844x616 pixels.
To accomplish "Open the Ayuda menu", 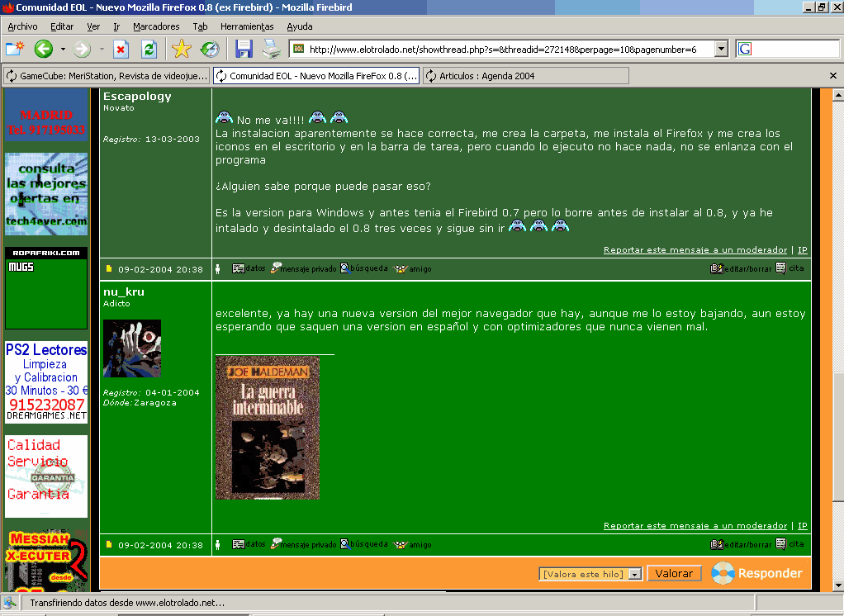I will pos(300,26).
